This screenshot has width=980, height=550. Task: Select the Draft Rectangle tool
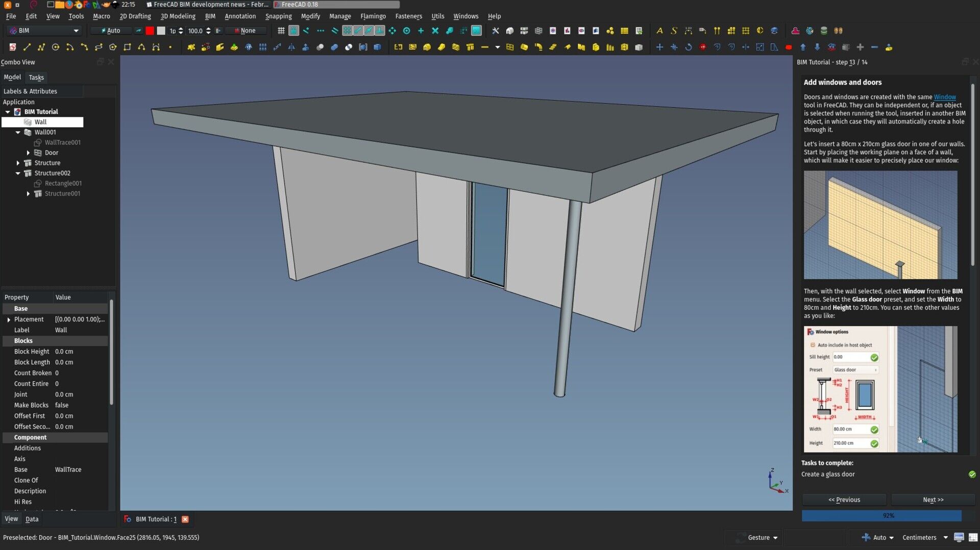tap(128, 47)
